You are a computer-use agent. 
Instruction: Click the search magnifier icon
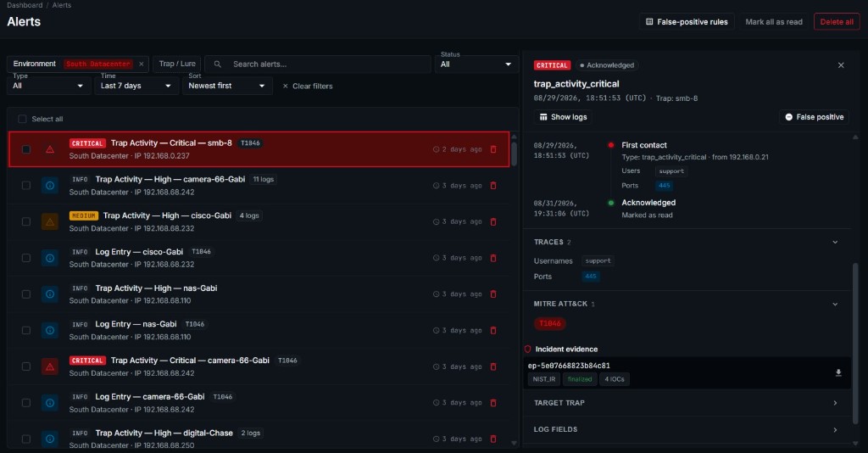(218, 64)
